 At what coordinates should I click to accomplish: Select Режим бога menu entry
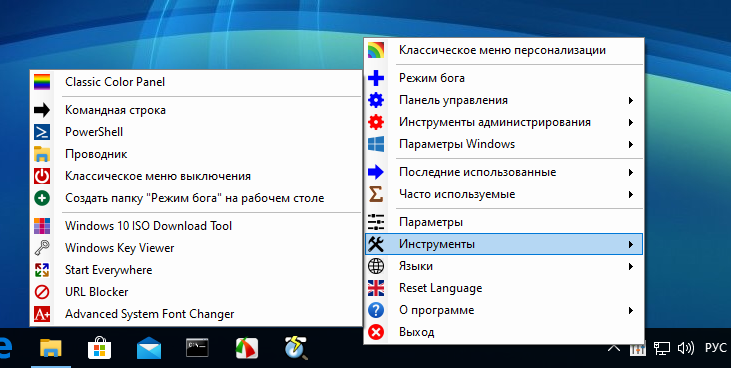pyautogui.click(x=504, y=78)
